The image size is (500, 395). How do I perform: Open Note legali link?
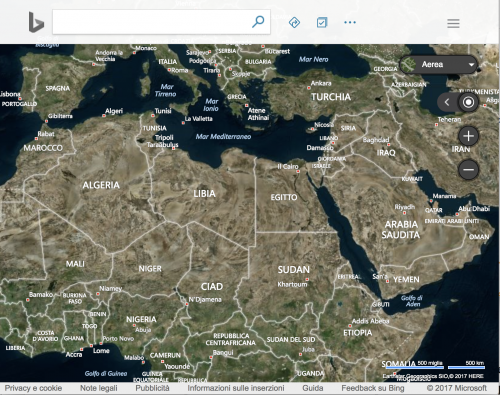pyautogui.click(x=99, y=388)
